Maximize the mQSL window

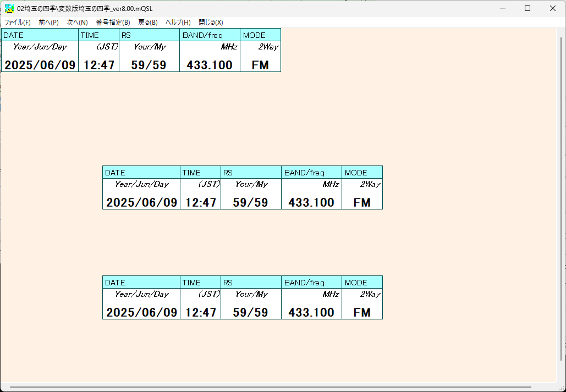[x=527, y=8]
